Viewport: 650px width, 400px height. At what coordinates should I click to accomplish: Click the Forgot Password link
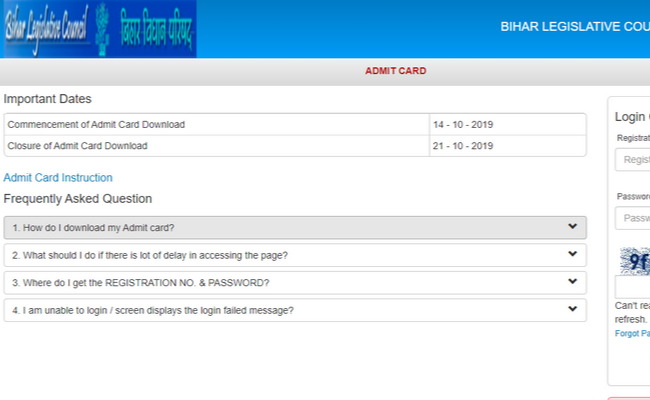coord(632,333)
